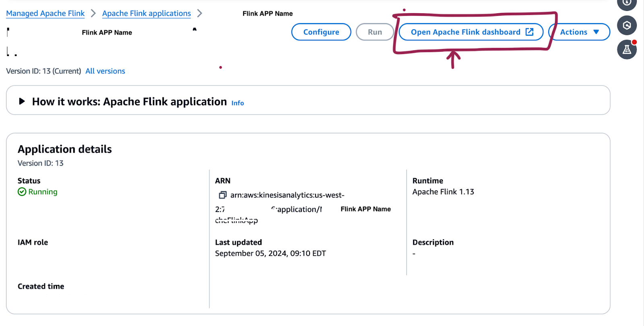Click the external link icon on the dashboard button
This screenshot has width=644, height=326.
tap(530, 32)
